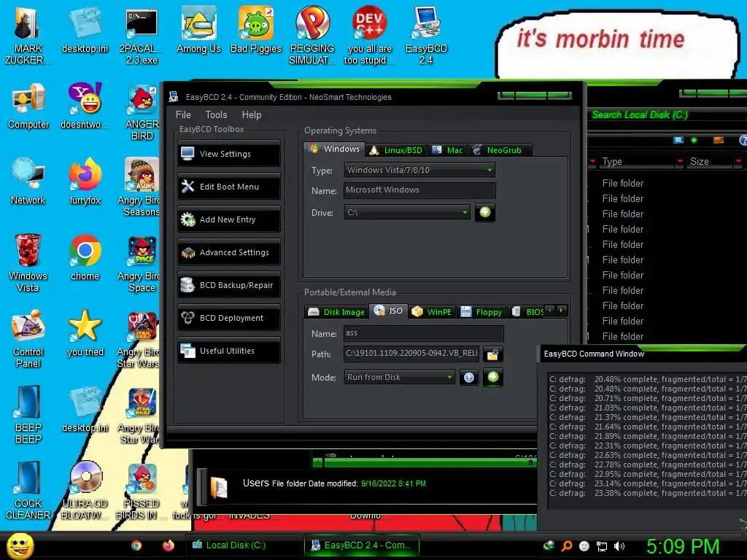Open Edit Boot Menu section
Image resolution: width=747 pixels, height=560 pixels.
(229, 187)
